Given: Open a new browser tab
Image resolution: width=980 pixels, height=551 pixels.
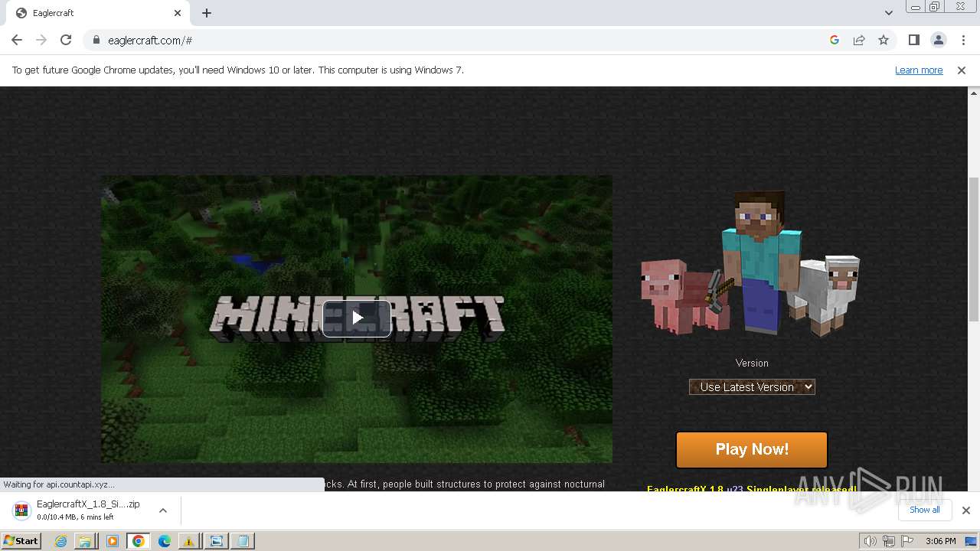Looking at the screenshot, I should (x=207, y=13).
